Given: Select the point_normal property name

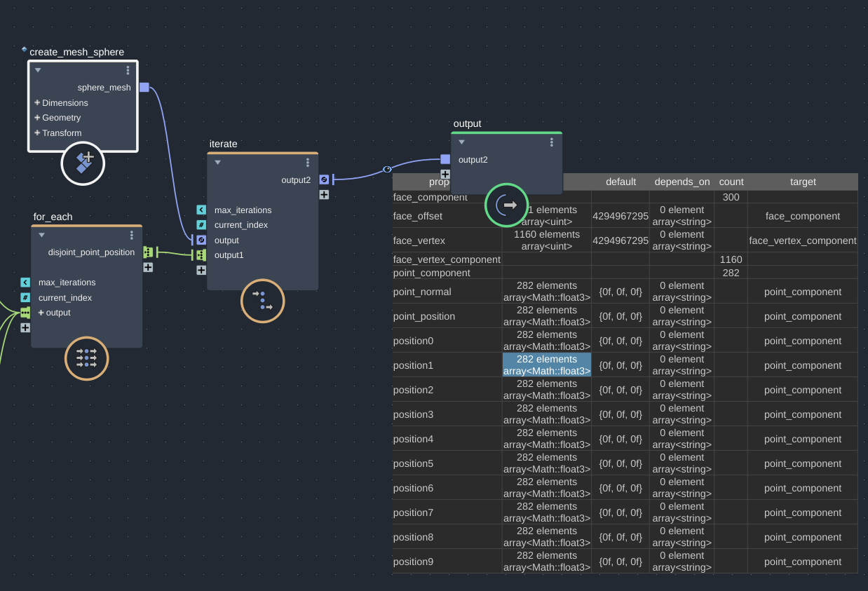Looking at the screenshot, I should point(422,292).
